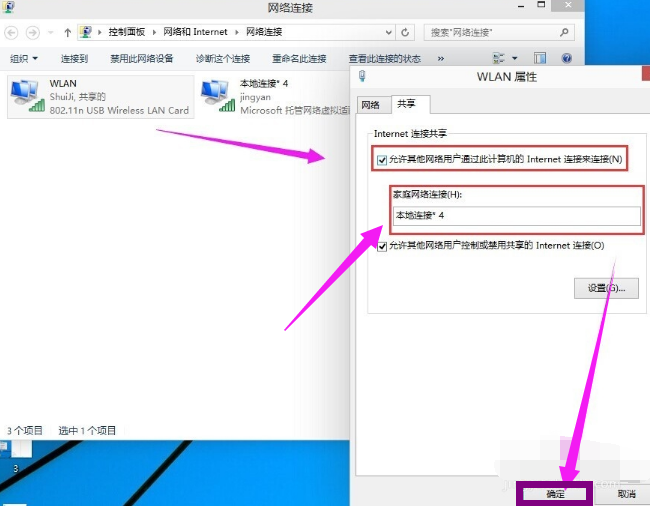Open the help question mark icon
Image resolution: width=650 pixels, height=506 pixels.
tap(567, 58)
